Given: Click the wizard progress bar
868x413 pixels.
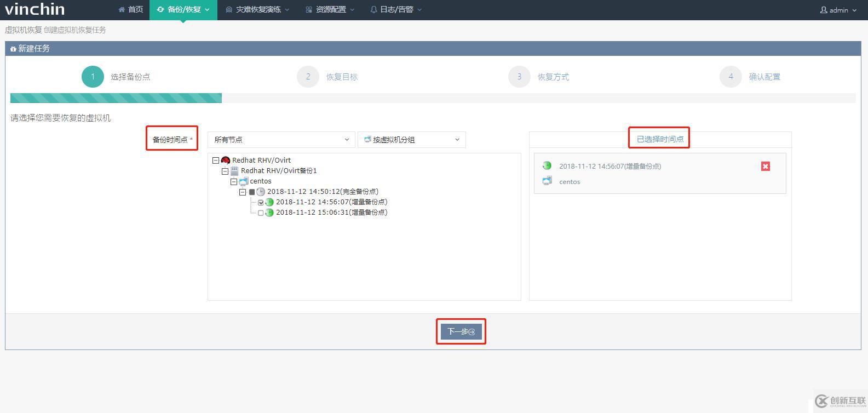Looking at the screenshot, I should click(433, 98).
